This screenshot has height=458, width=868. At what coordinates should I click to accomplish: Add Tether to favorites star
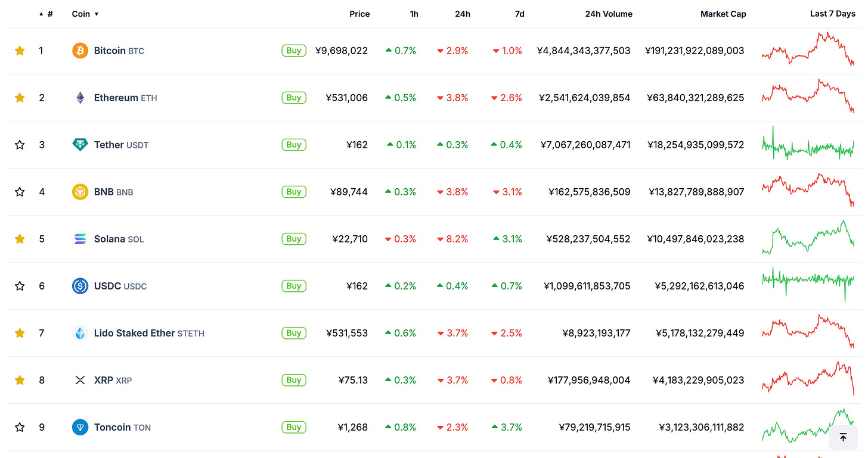(x=20, y=145)
